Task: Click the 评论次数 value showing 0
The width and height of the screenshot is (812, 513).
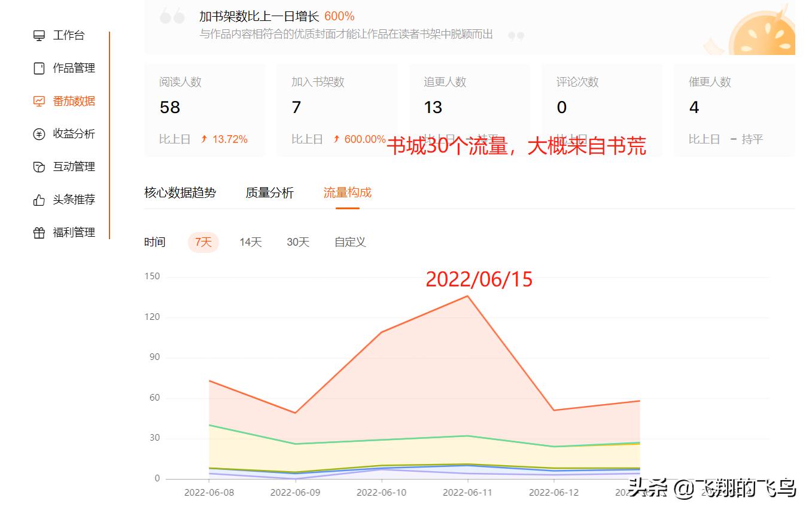Action: [561, 108]
